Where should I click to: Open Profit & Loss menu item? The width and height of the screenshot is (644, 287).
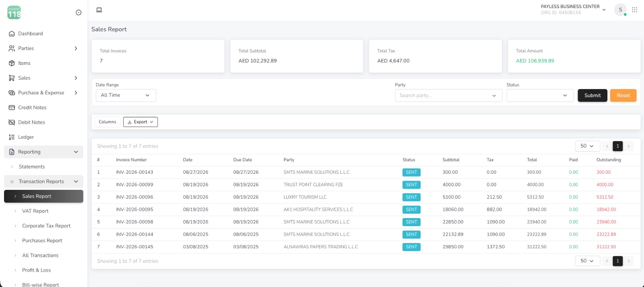pyautogui.click(x=43, y=270)
